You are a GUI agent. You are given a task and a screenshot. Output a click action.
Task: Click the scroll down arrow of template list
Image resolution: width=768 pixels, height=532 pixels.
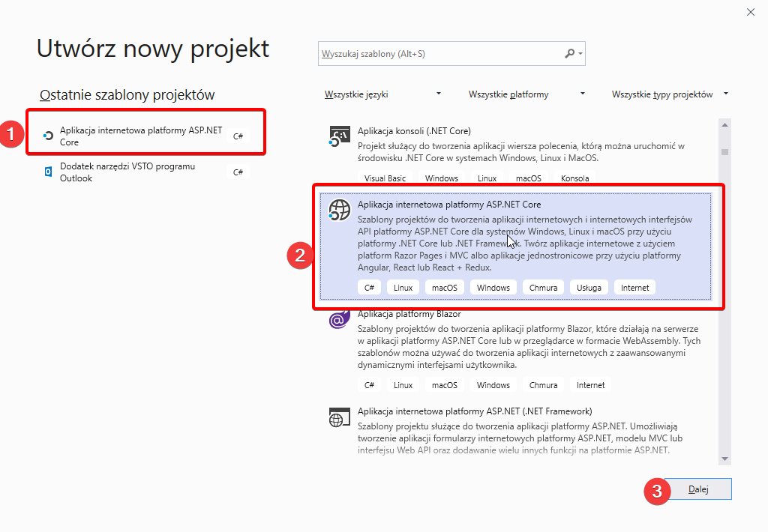tap(724, 459)
